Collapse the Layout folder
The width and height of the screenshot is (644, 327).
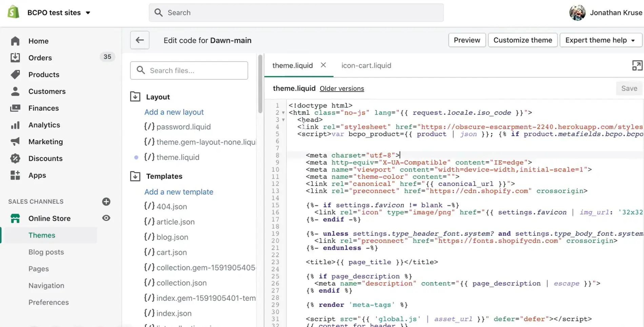point(135,97)
